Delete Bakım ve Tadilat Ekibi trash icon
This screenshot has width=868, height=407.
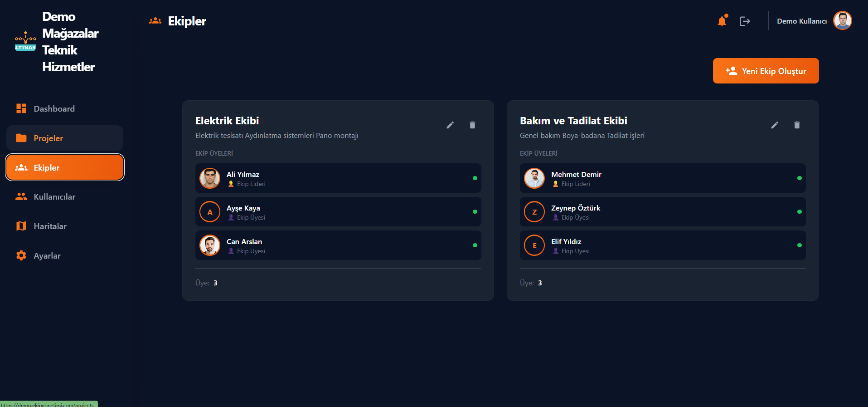797,125
